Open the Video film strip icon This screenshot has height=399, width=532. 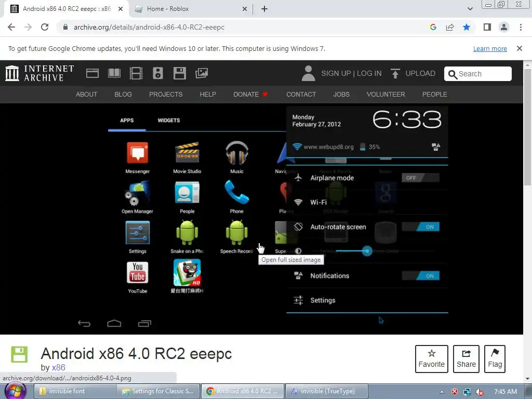[136, 73]
